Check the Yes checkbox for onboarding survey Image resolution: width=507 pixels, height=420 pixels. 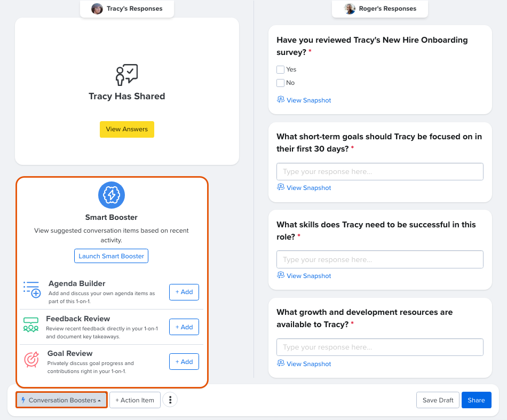pos(280,69)
